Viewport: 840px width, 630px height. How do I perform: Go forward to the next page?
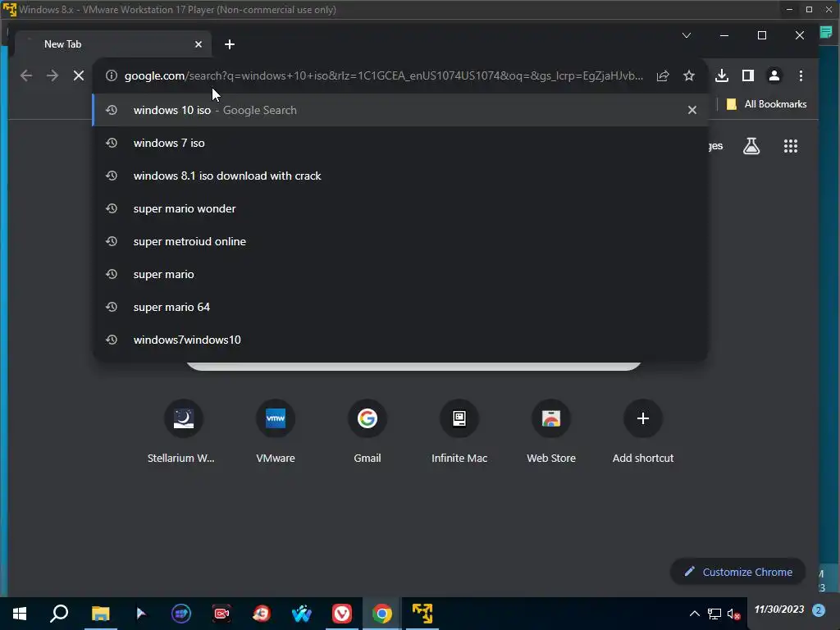pyautogui.click(x=52, y=75)
